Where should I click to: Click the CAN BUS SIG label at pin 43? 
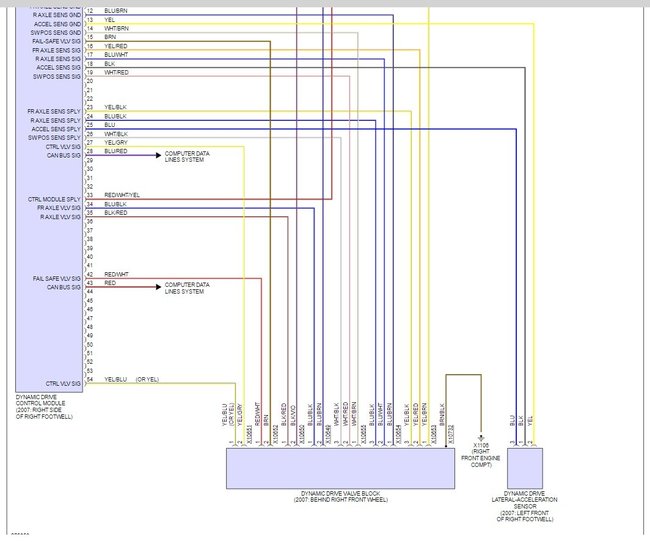point(63,287)
